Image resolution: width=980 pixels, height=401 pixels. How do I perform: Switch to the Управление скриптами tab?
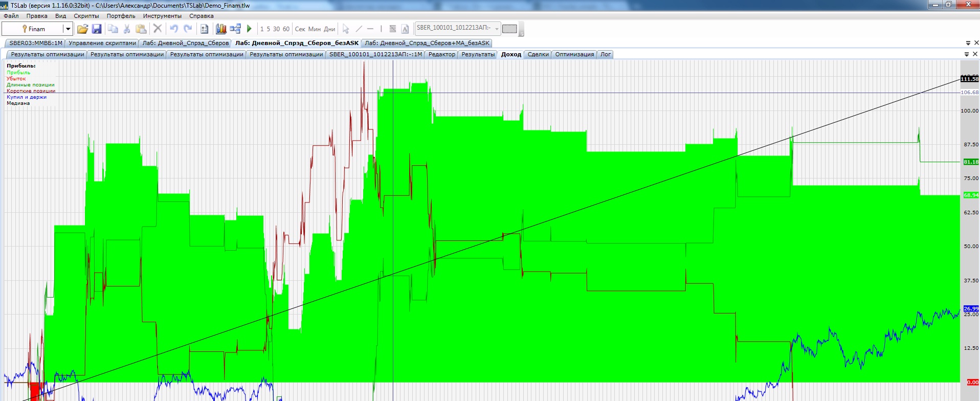[102, 43]
